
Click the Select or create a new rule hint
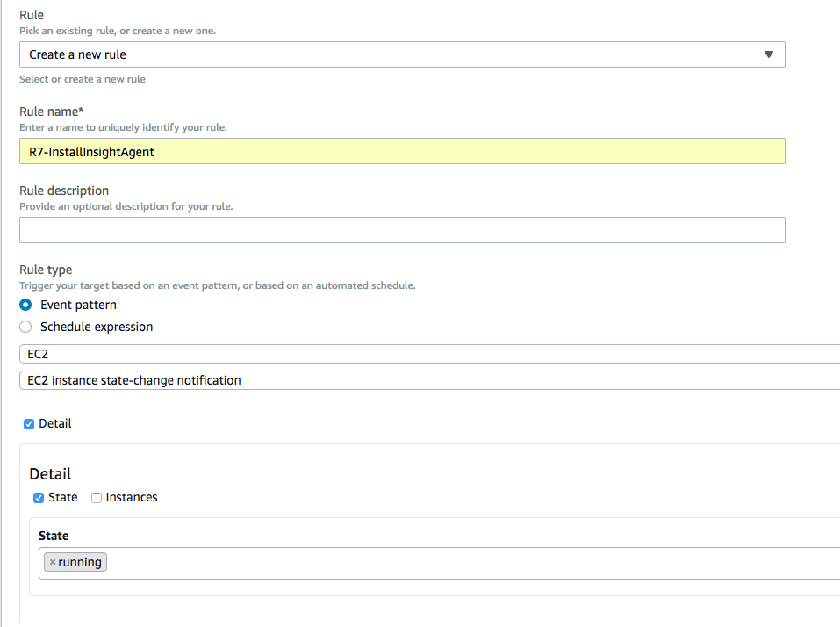83,79
